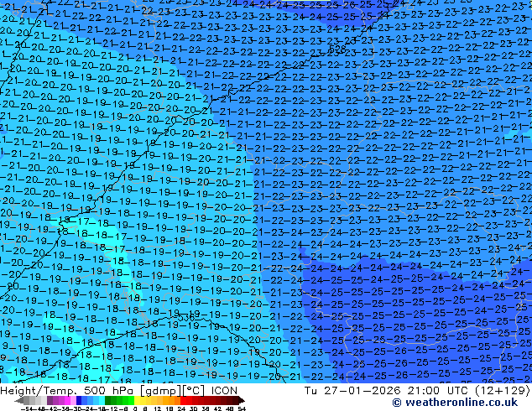Click the weatheronline.co.uk copyright link

point(455,403)
